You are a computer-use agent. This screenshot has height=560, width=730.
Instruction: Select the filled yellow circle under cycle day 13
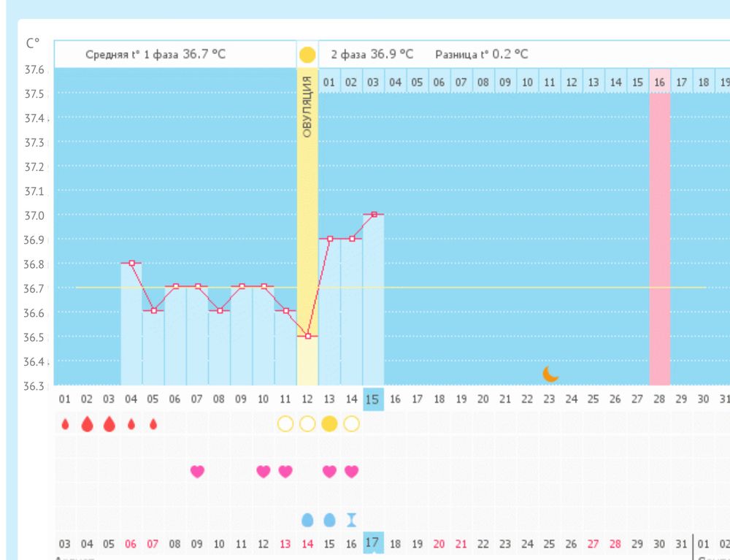[x=329, y=424]
